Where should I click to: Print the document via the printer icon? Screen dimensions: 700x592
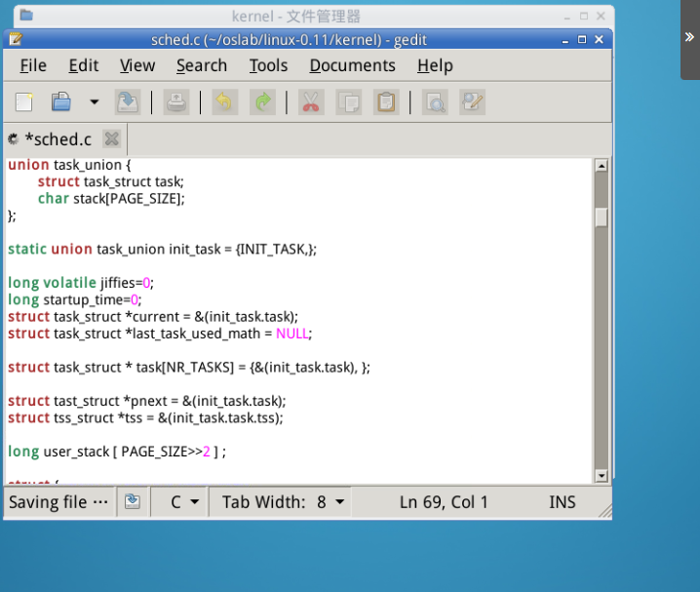tap(176, 102)
